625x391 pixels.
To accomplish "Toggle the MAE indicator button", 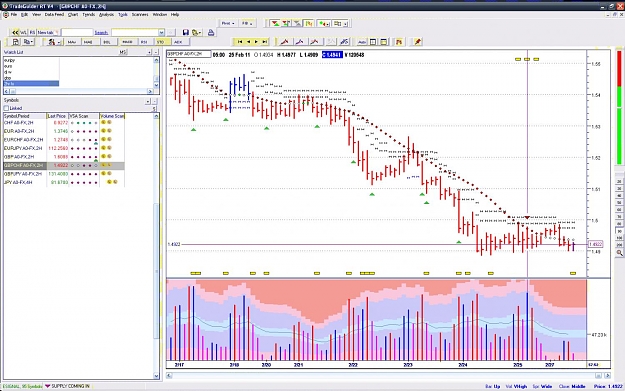I will click(x=88, y=42).
